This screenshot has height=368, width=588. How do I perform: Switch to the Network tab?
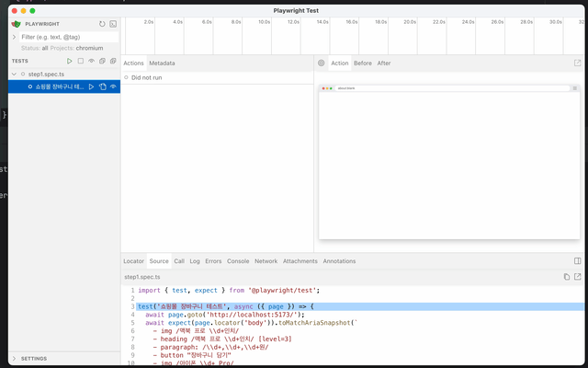pyautogui.click(x=266, y=261)
